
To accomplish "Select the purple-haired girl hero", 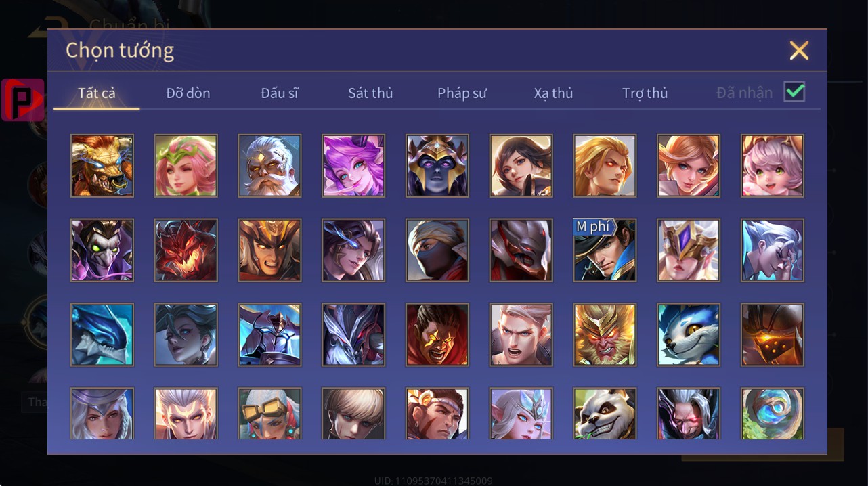I will [x=353, y=166].
